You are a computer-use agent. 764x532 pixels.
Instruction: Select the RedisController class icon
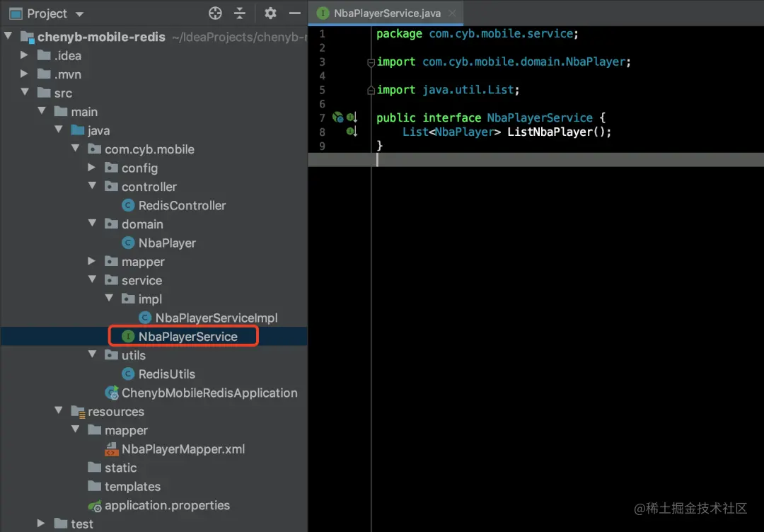[128, 206]
